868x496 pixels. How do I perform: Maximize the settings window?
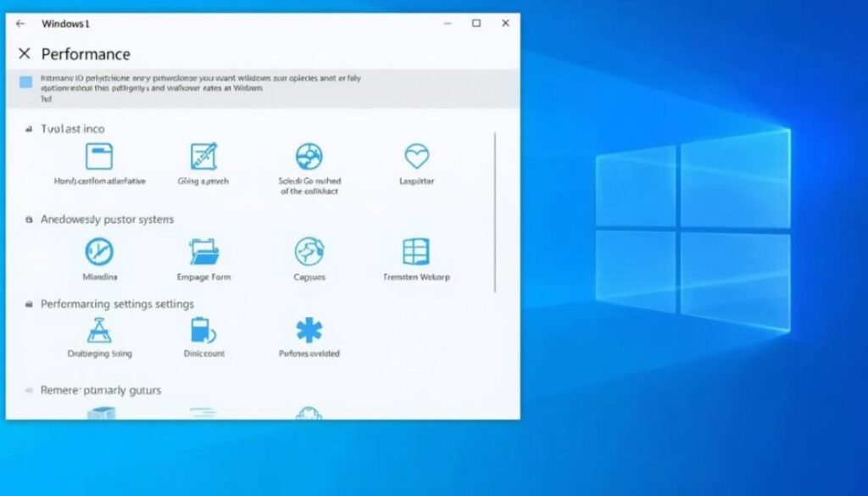point(476,24)
